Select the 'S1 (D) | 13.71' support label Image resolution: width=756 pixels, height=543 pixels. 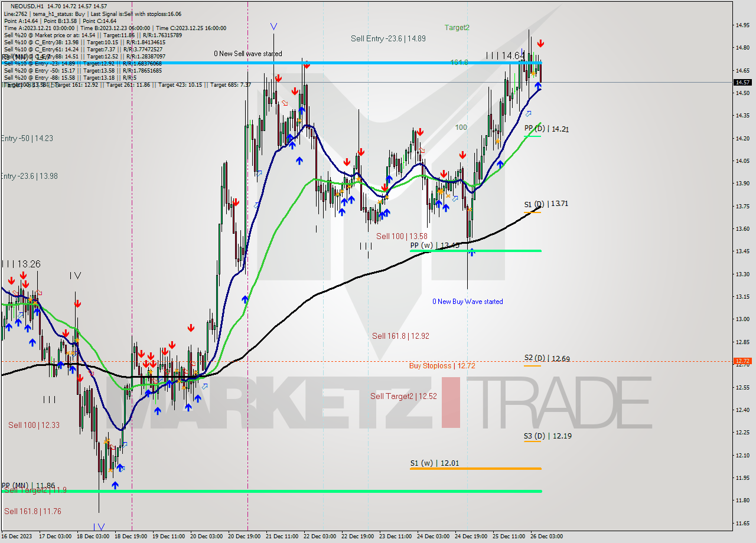coord(546,204)
